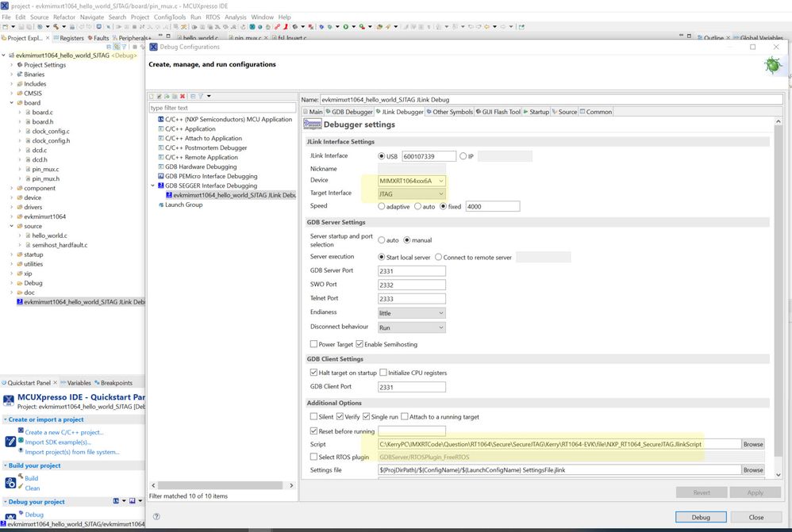The height and width of the screenshot is (532, 792).
Task: Click the help question mark icon
Action: click(x=156, y=516)
